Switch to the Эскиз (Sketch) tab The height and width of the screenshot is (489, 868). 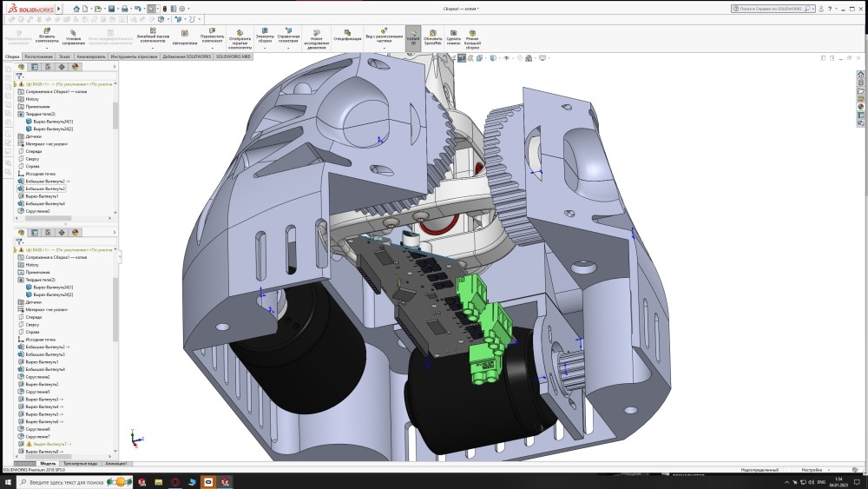[x=65, y=56]
